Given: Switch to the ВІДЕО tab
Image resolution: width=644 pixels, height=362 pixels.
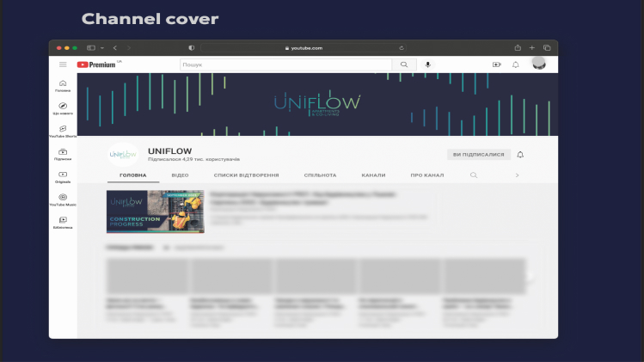Looking at the screenshot, I should click(180, 175).
